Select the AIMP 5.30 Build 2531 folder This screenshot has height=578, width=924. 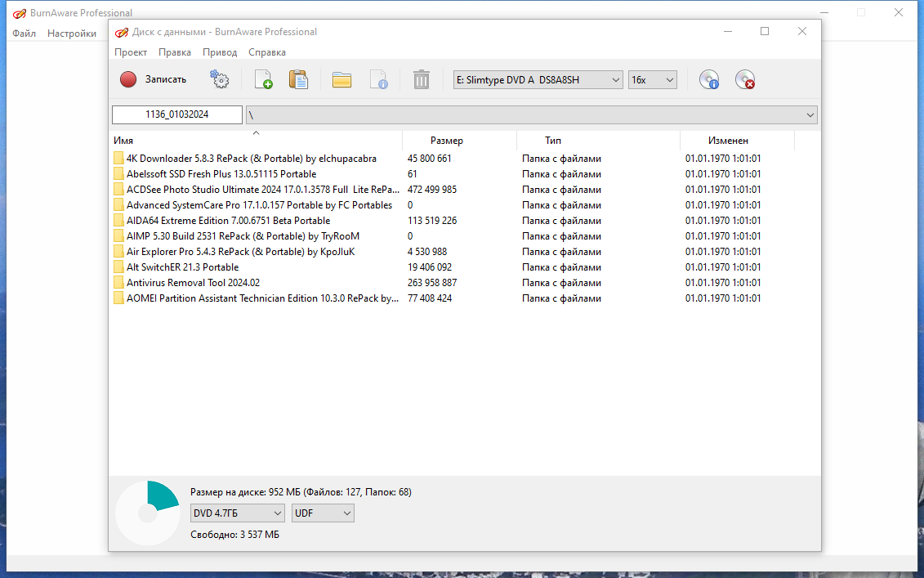click(x=243, y=236)
